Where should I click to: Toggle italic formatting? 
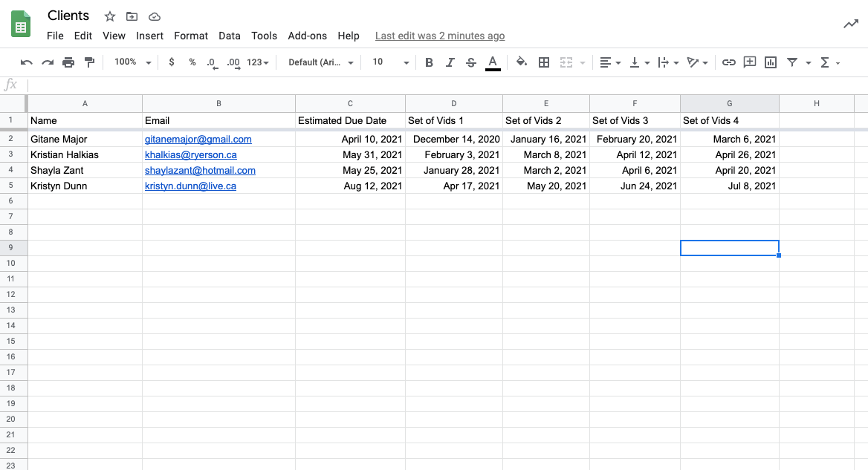click(x=450, y=62)
